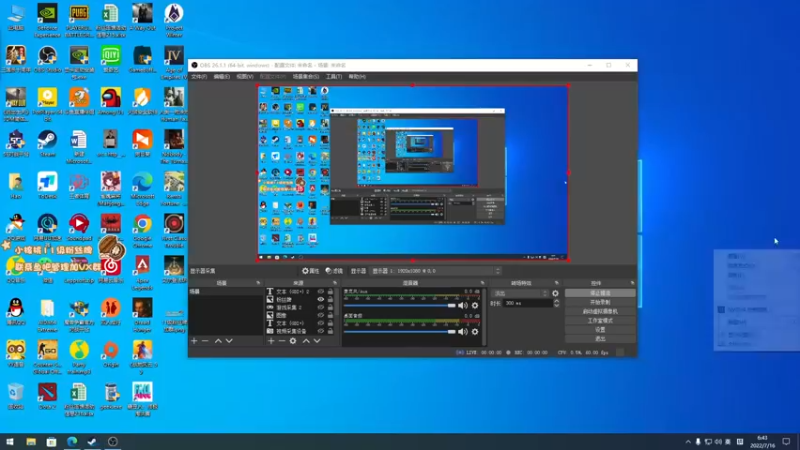
Task: Open the 编辑(E) menu in OBS
Action: (x=221, y=77)
